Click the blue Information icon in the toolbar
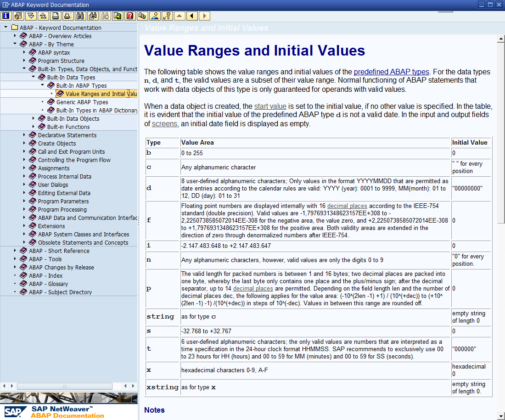Image resolution: width=505 pixels, height=420 pixels. coord(6,16)
